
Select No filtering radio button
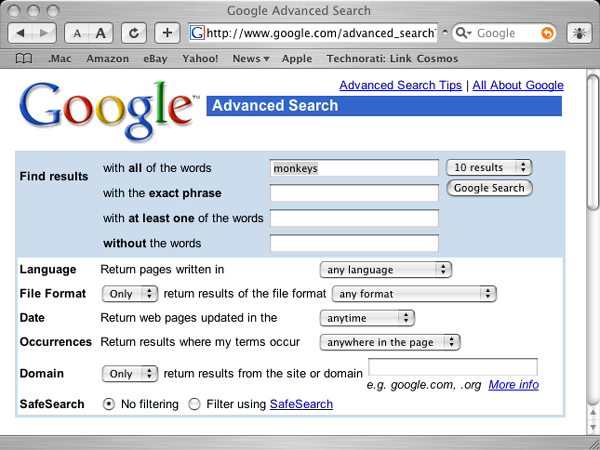(x=109, y=404)
